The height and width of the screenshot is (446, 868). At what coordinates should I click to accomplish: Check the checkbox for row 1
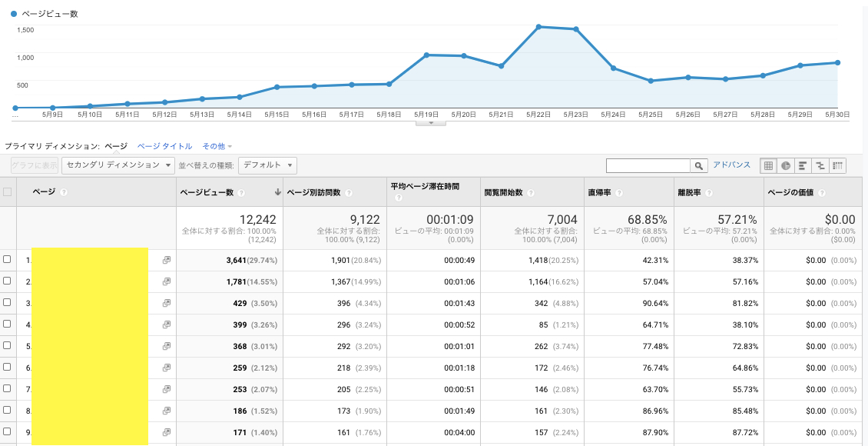coord(7,259)
